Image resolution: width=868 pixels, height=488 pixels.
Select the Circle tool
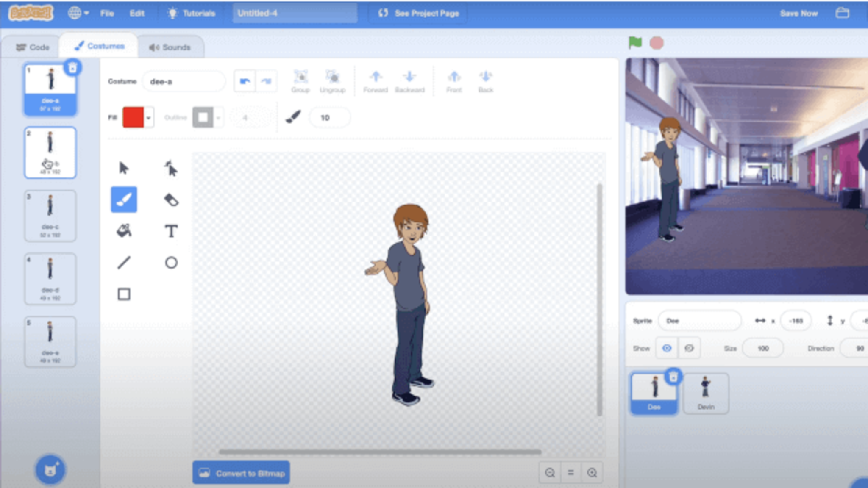(171, 263)
